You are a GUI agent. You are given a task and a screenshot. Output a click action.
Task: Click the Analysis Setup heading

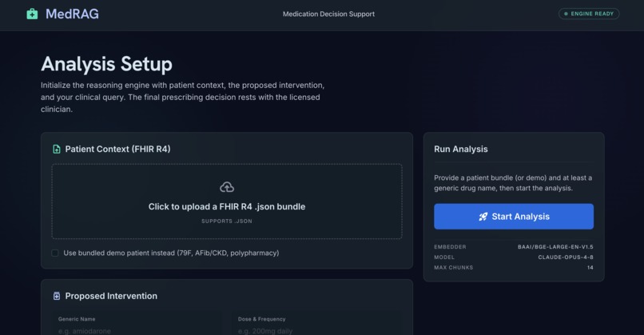pos(106,64)
